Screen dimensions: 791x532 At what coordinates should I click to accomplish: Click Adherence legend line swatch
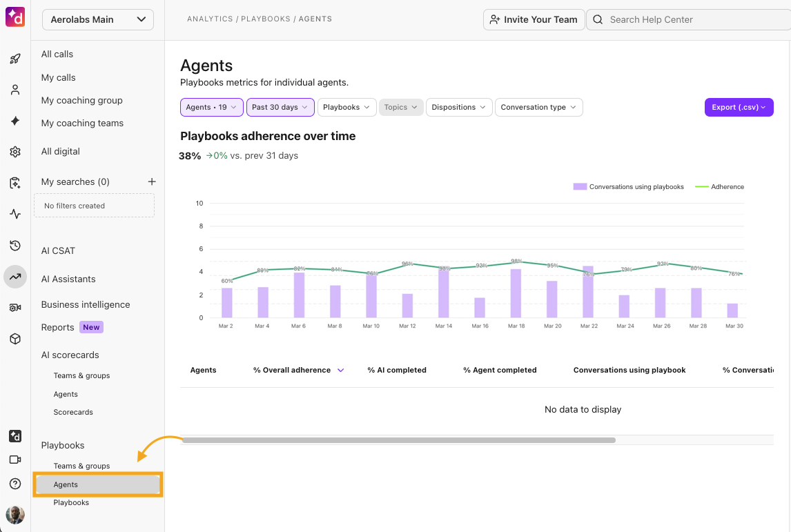pyautogui.click(x=702, y=186)
